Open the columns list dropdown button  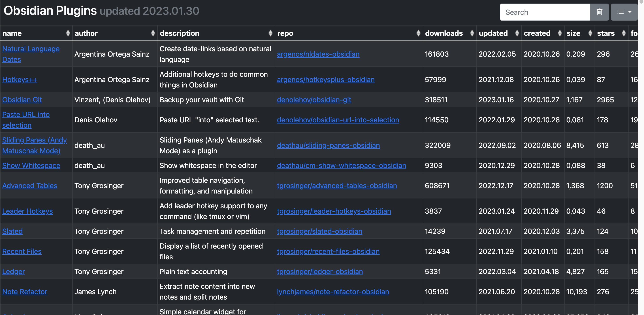[624, 12]
